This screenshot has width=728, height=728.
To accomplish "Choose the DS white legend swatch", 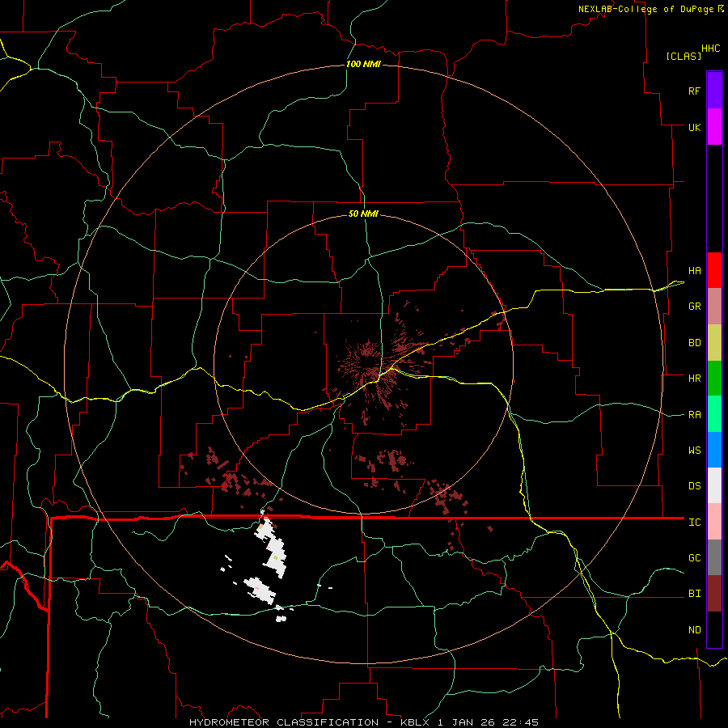I will pyautogui.click(x=714, y=485).
